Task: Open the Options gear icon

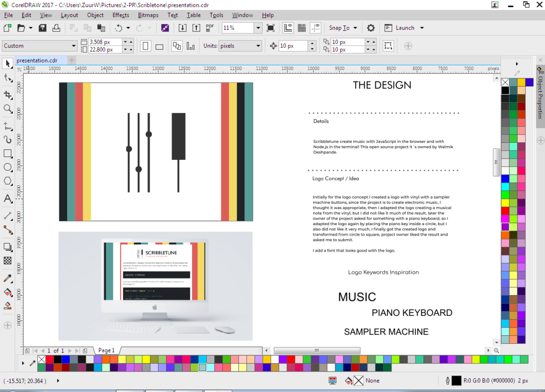Action: 371,28
